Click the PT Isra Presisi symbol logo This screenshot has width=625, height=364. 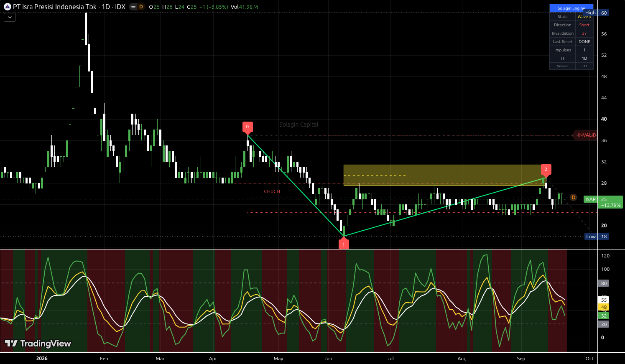[7, 7]
